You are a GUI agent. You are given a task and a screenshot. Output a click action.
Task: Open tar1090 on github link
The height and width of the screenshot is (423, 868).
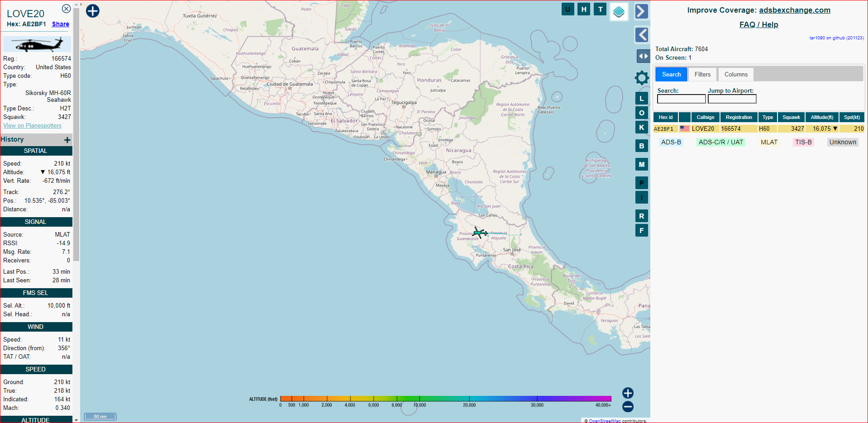point(836,38)
